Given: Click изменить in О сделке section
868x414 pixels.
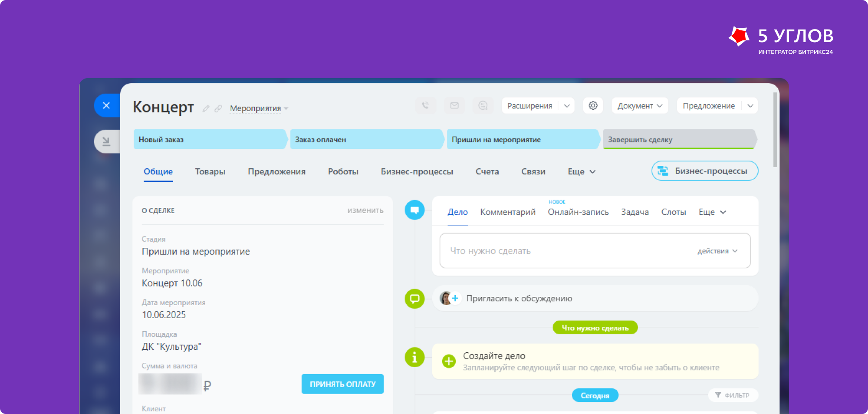Looking at the screenshot, I should (x=365, y=210).
